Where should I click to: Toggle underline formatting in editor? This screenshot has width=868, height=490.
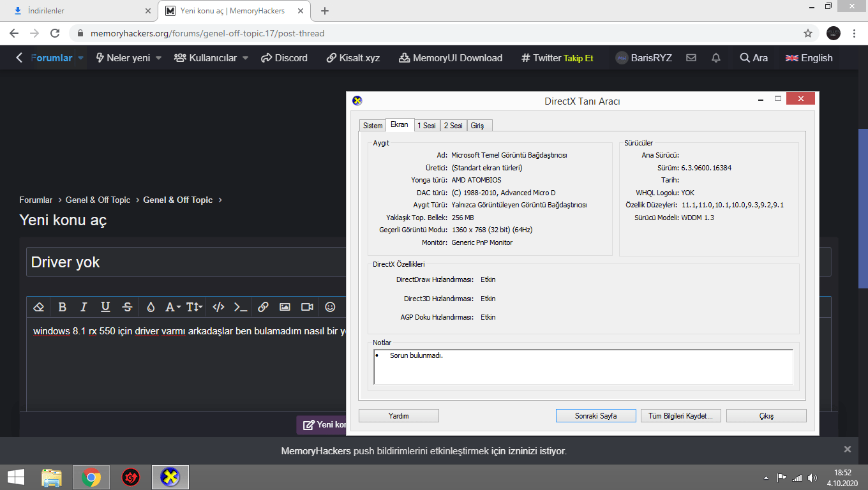[x=105, y=307]
